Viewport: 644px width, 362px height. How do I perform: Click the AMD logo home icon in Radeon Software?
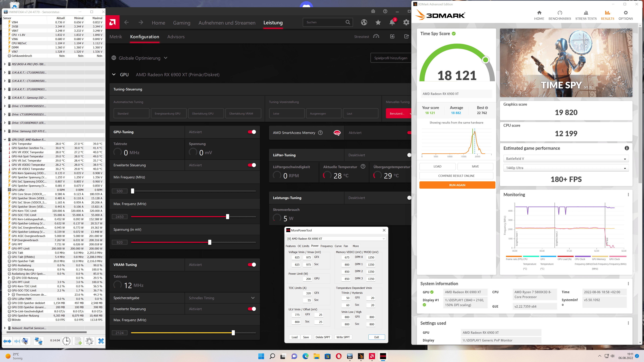(113, 22)
